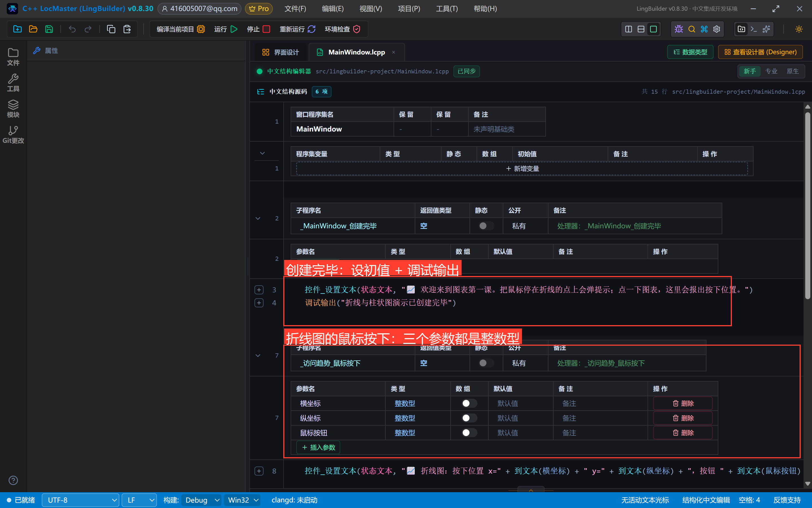Image resolution: width=812 pixels, height=508 pixels.
Task: Toggle 静态 switch for _MainWindow_创建完毕
Action: coord(486,226)
